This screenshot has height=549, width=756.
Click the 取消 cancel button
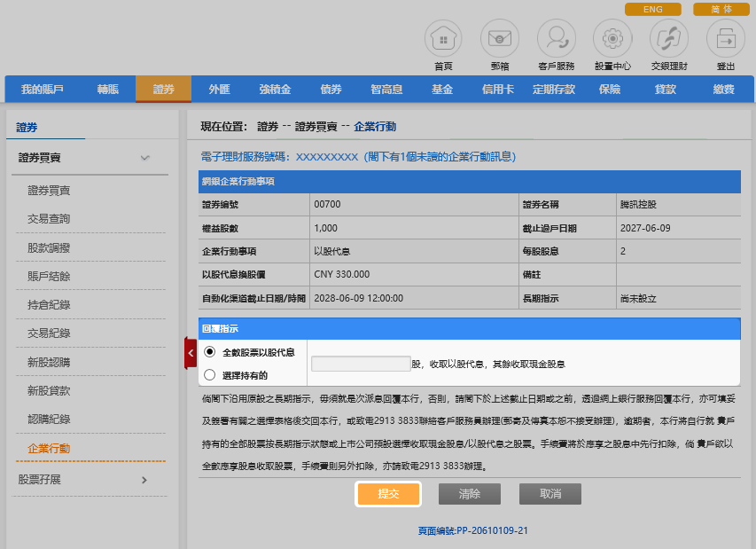click(x=550, y=494)
